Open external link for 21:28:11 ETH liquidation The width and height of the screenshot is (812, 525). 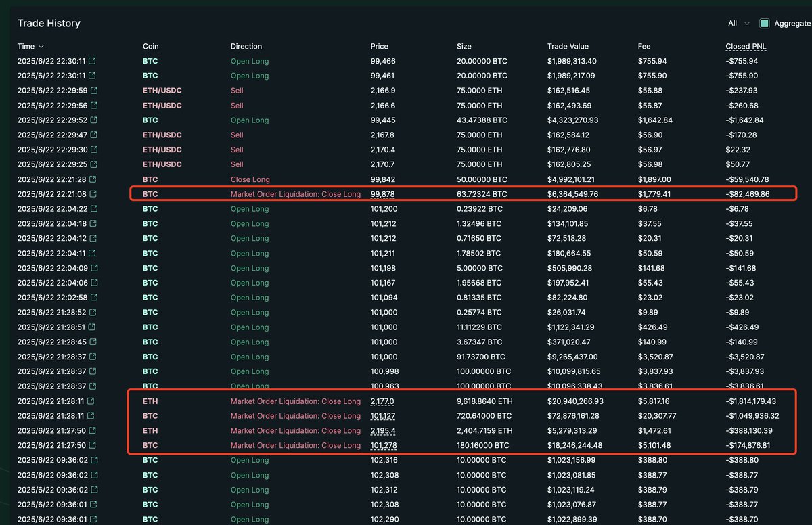click(x=92, y=401)
